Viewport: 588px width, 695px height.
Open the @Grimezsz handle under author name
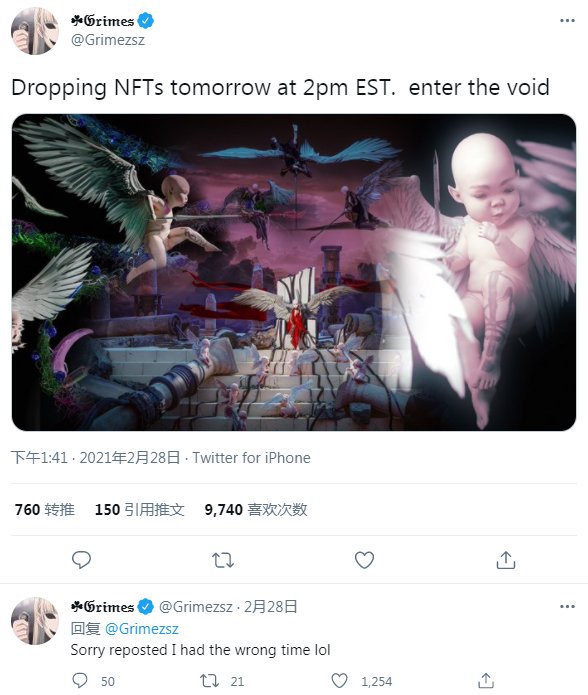tap(108, 40)
